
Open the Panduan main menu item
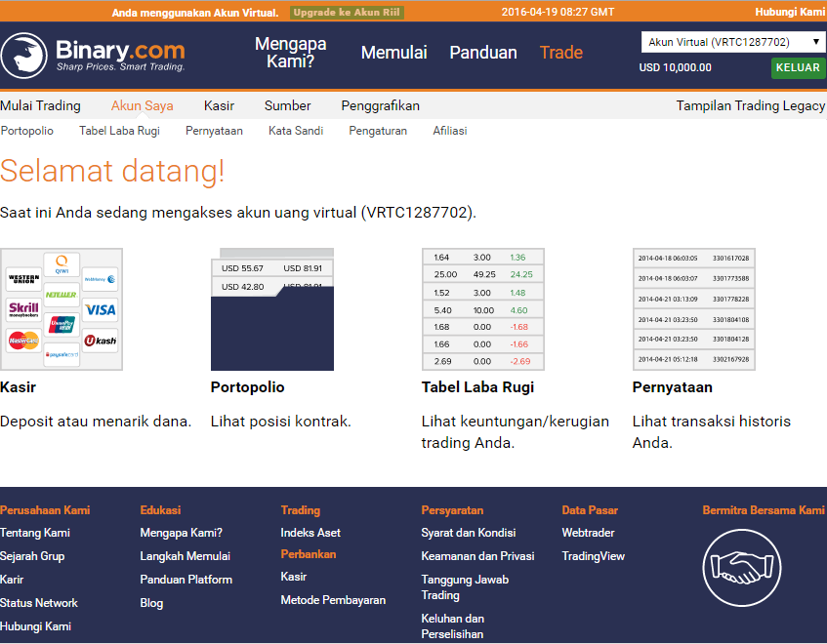pos(483,52)
